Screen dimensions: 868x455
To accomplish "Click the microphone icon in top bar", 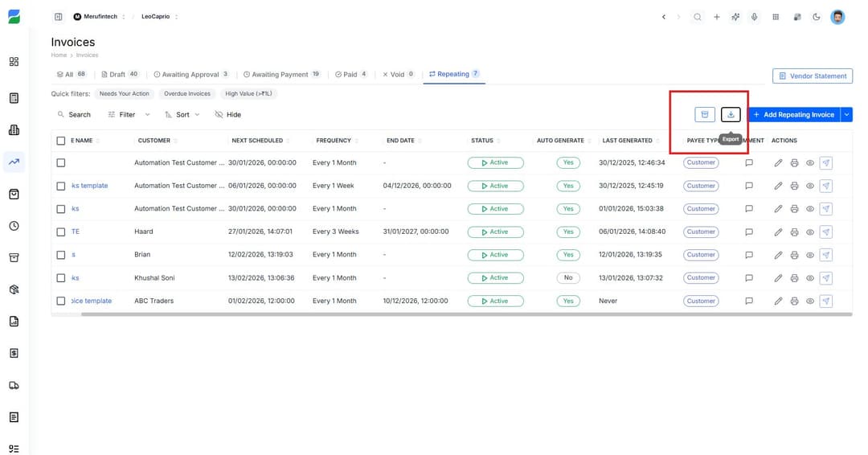I will click(755, 17).
